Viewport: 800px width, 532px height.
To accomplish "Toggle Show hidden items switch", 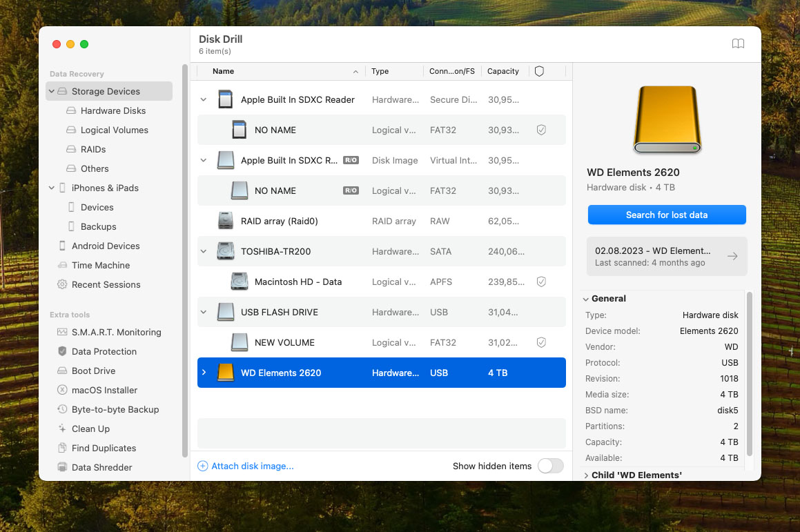I will pos(551,466).
